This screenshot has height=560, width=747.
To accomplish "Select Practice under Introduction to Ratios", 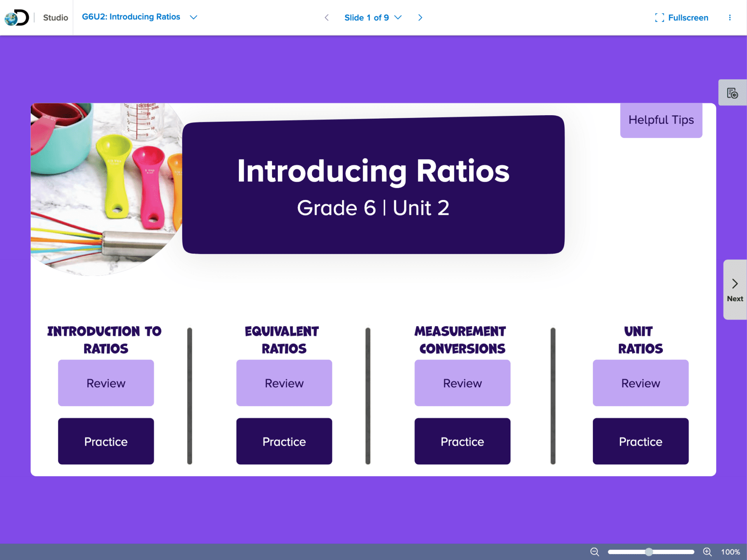I will (106, 441).
